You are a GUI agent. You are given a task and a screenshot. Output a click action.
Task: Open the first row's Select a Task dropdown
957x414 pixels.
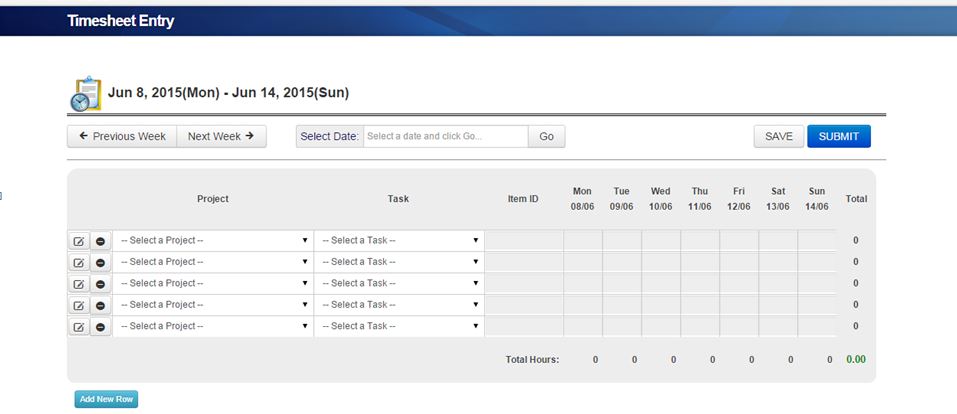[398, 240]
